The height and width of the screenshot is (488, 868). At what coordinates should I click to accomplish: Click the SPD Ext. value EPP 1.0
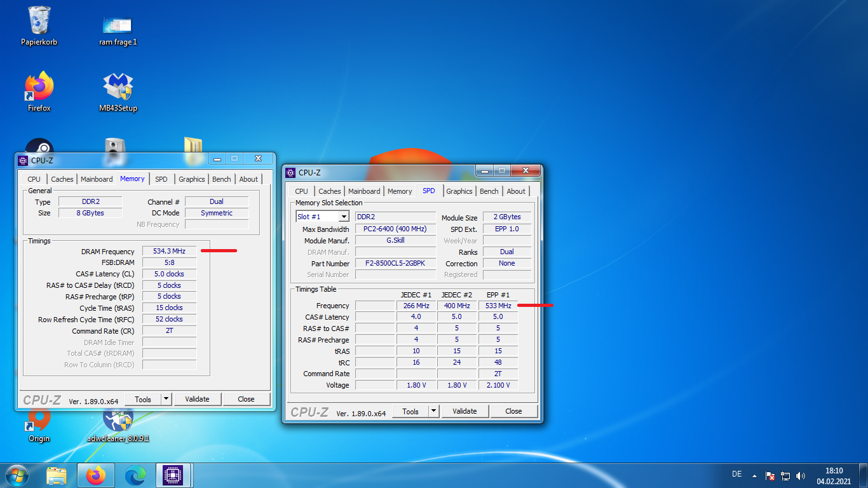click(507, 229)
